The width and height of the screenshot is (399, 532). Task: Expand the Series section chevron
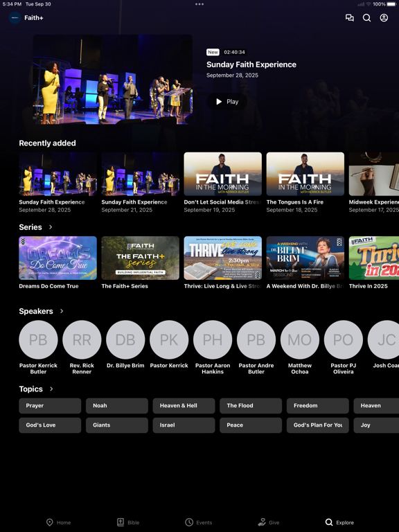pos(51,227)
